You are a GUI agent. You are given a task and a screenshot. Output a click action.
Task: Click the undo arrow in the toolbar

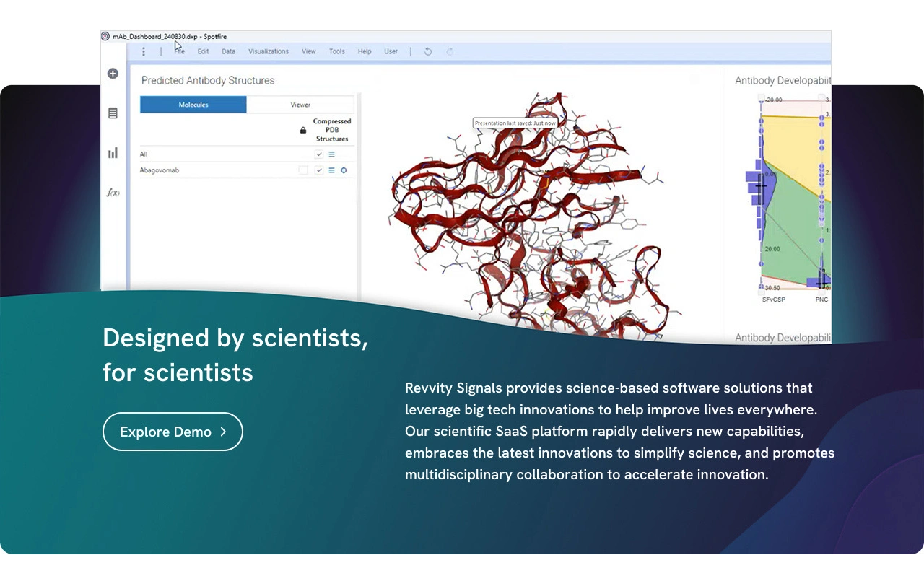tap(428, 51)
